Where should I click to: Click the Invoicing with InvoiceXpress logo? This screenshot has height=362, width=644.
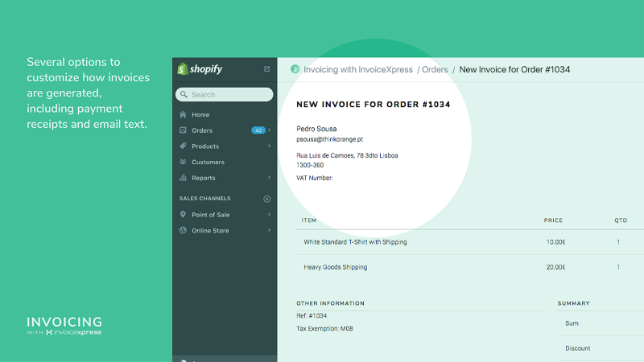pos(64,326)
